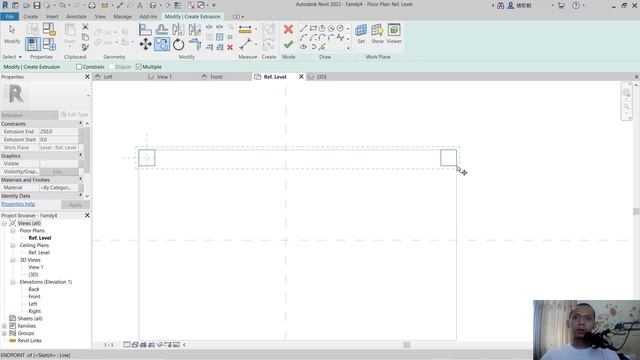The width and height of the screenshot is (640, 360).
Task: Collapse the Constraints section in Properties
Action: (x=80, y=124)
